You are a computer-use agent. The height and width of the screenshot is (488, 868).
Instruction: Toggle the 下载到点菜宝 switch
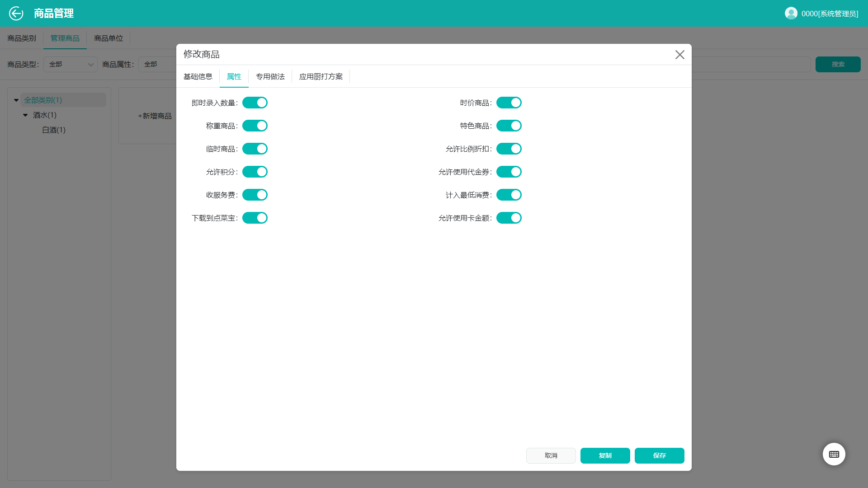tap(255, 218)
